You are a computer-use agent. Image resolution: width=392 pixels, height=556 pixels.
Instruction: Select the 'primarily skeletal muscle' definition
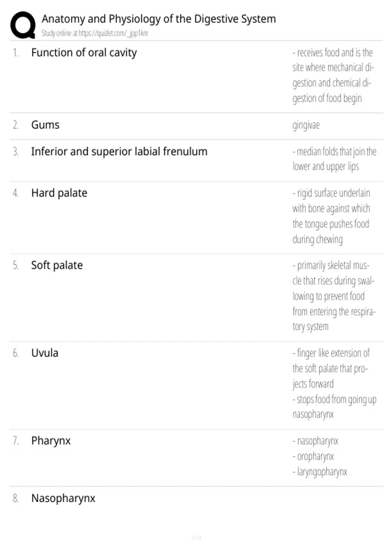[x=334, y=296]
